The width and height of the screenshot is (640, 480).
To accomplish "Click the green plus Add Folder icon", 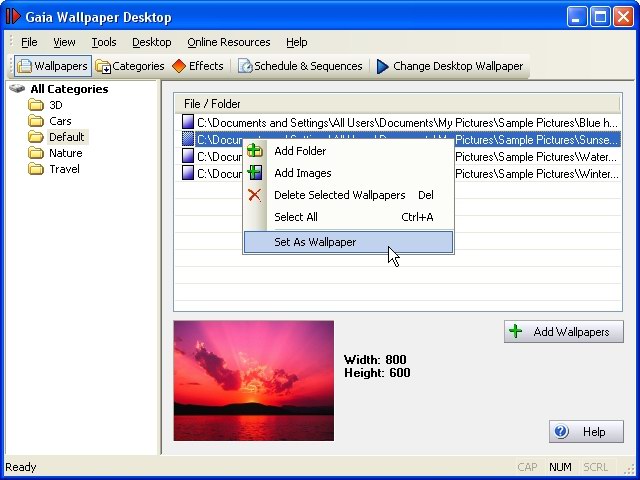I will [255, 151].
